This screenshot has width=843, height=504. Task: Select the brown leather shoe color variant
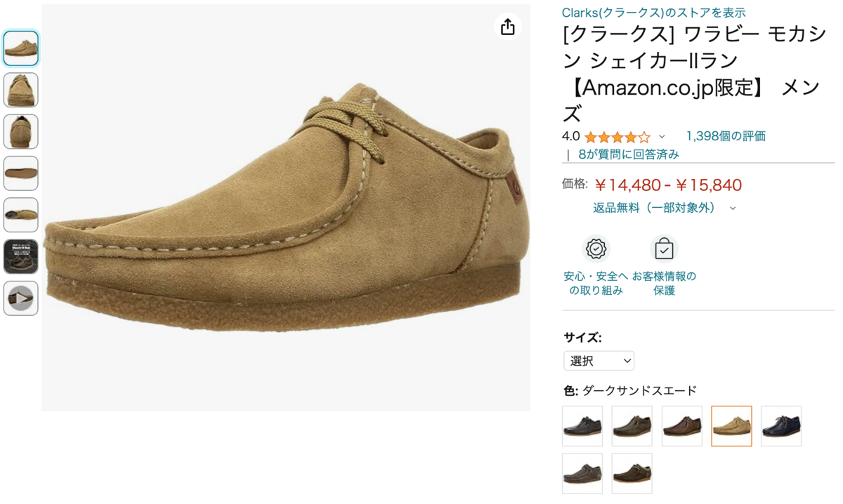(x=682, y=426)
